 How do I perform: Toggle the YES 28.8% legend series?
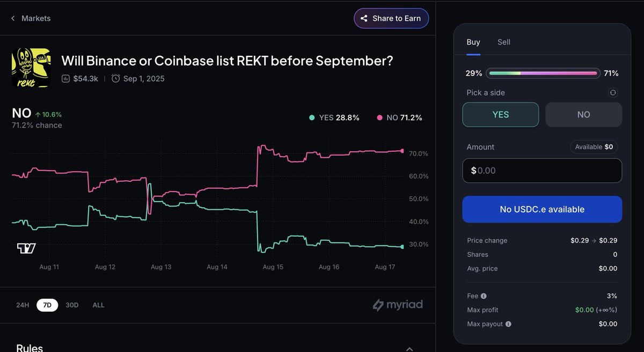tap(334, 118)
